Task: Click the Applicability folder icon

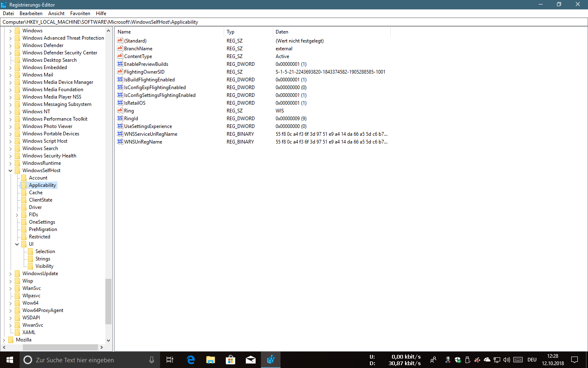Action: coord(24,185)
